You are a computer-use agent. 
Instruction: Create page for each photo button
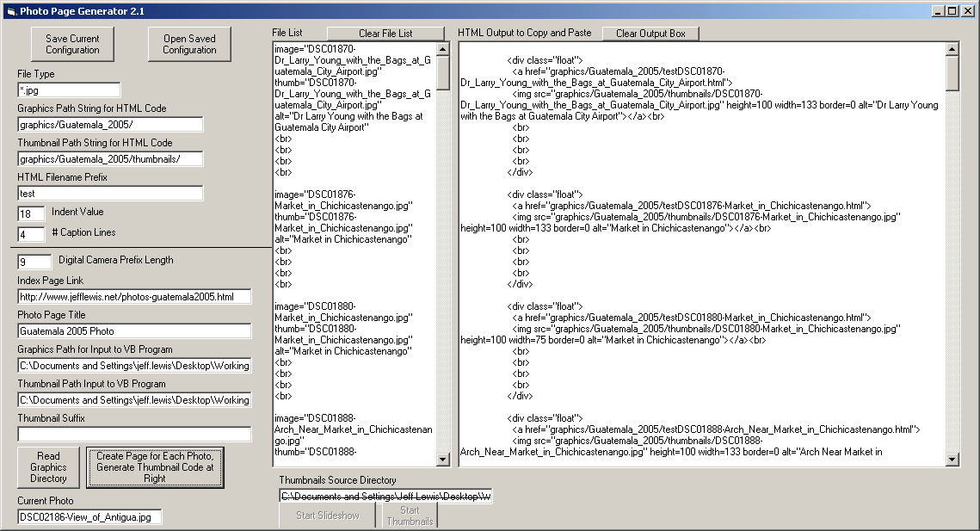point(155,467)
